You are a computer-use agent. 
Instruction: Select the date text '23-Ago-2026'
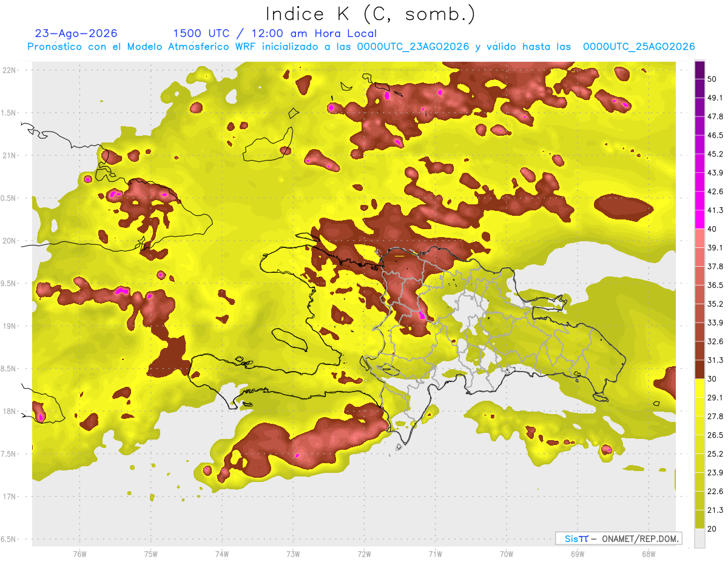[76, 33]
